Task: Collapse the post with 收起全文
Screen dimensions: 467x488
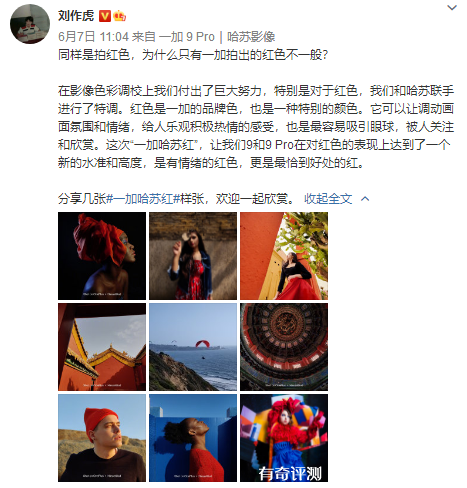Action: pyautogui.click(x=328, y=199)
